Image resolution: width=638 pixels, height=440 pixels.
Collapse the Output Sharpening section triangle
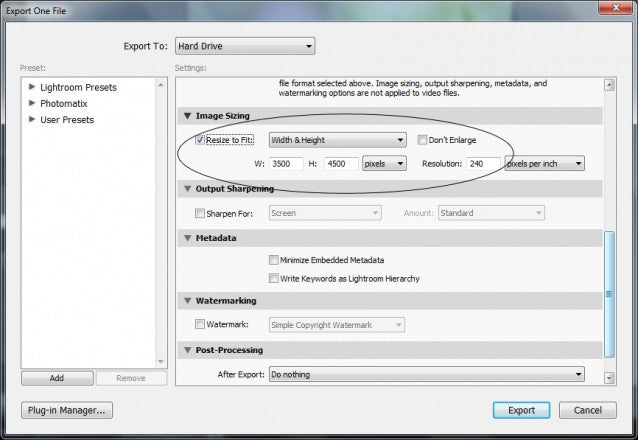pos(186,188)
